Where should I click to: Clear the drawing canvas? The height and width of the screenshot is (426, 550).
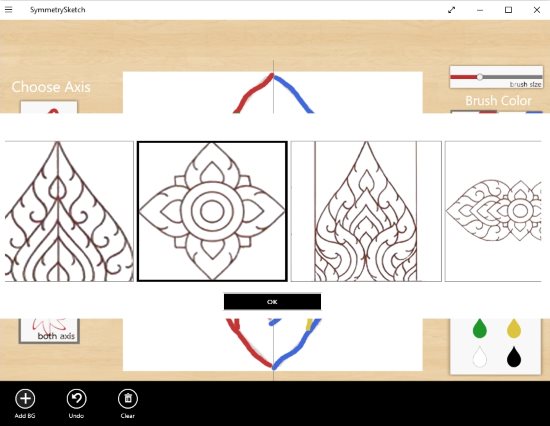(x=128, y=404)
